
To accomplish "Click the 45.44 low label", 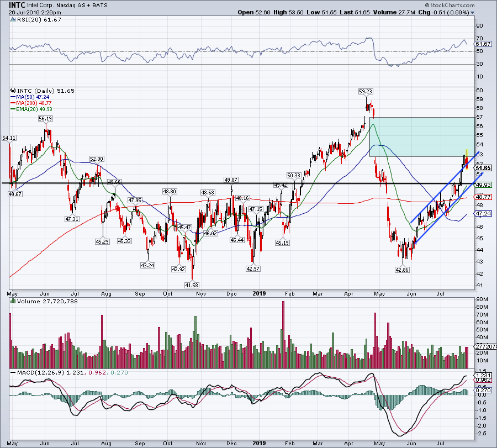I will (x=237, y=240).
